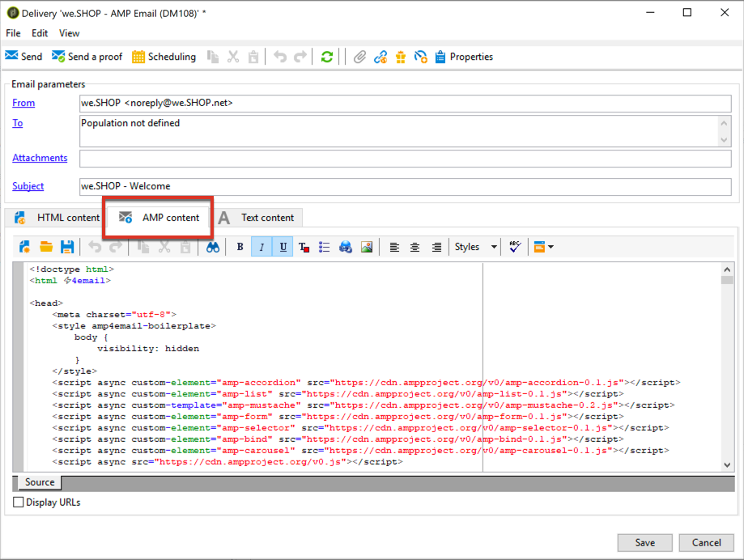Click the editor toolbar Cut scissors
This screenshot has width=744, height=560.
tap(164, 247)
